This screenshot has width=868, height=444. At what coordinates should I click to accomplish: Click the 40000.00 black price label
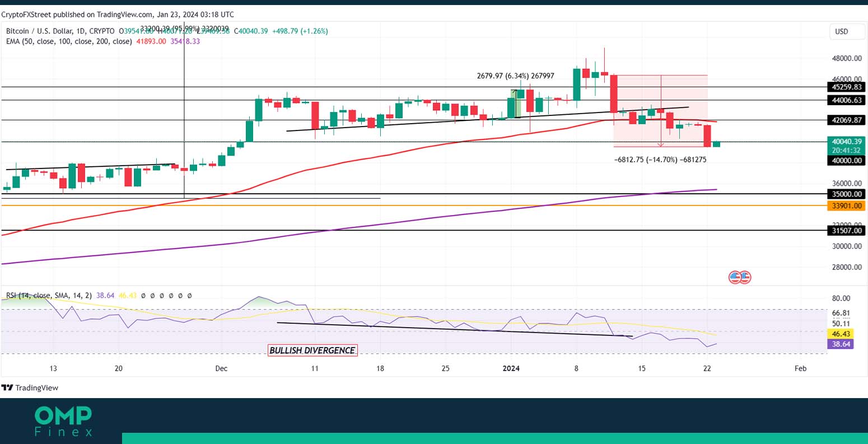click(846, 160)
